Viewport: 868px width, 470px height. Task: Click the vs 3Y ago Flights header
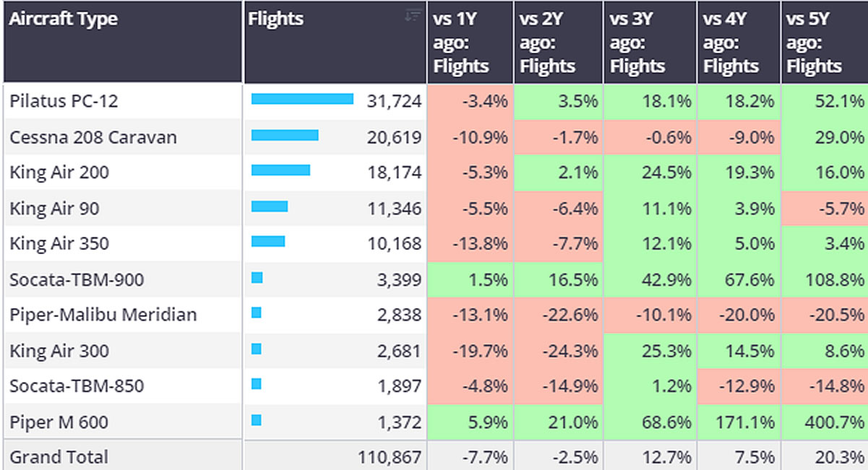pyautogui.click(x=650, y=42)
